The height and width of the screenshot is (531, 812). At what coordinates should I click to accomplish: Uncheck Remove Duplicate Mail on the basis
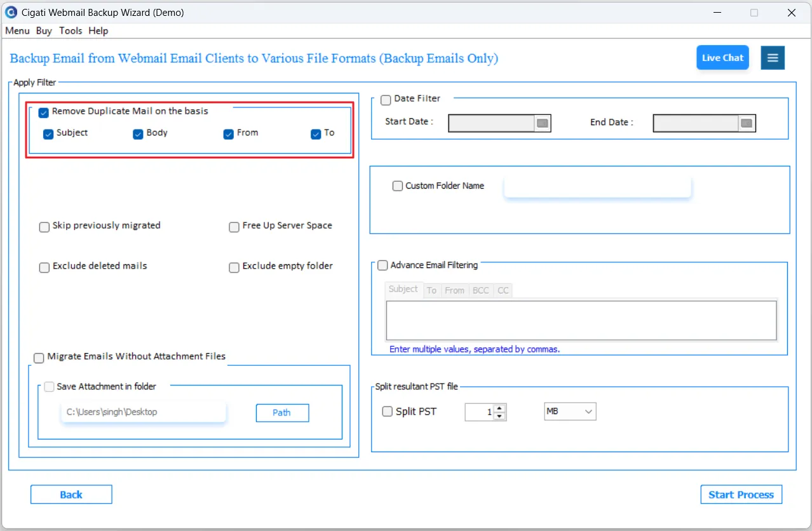(x=44, y=112)
